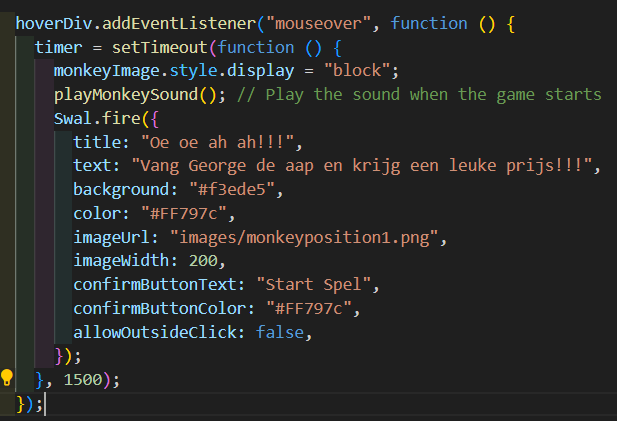
Task: Click the imageWidth value 200
Action: tap(204, 260)
